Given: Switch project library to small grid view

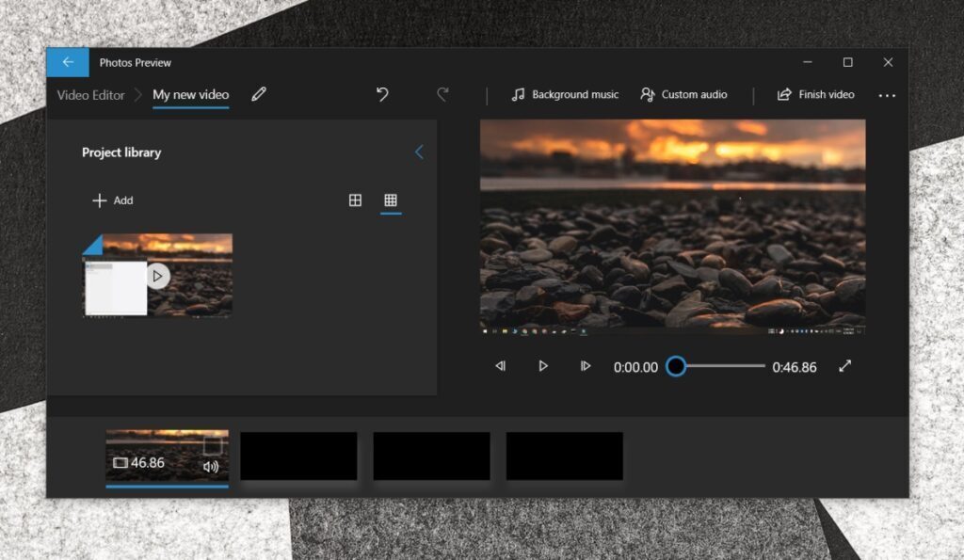Looking at the screenshot, I should tap(392, 200).
